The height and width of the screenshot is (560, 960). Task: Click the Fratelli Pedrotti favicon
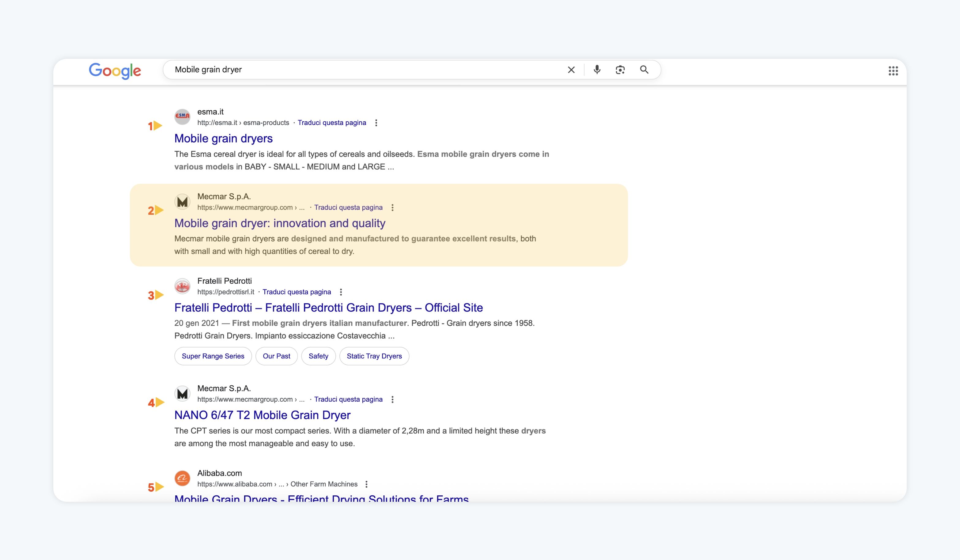tap(183, 286)
